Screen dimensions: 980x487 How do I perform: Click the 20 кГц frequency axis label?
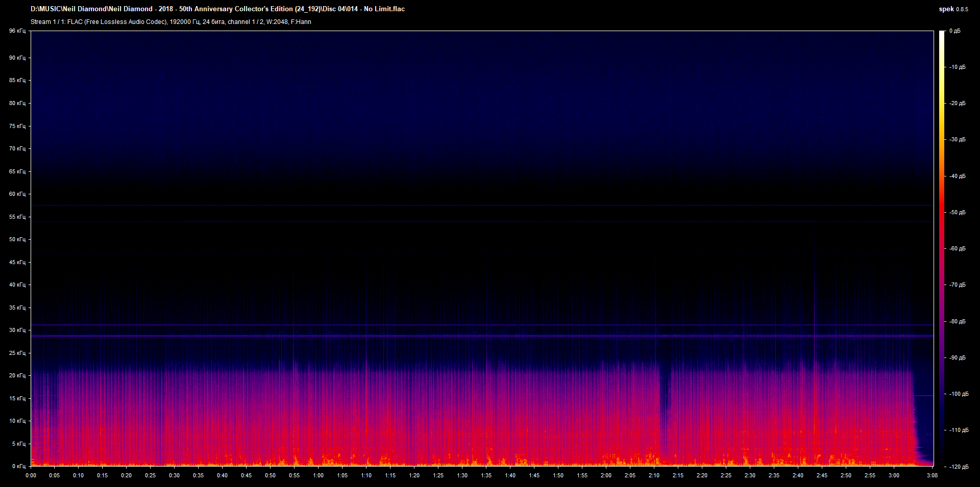click(x=17, y=375)
